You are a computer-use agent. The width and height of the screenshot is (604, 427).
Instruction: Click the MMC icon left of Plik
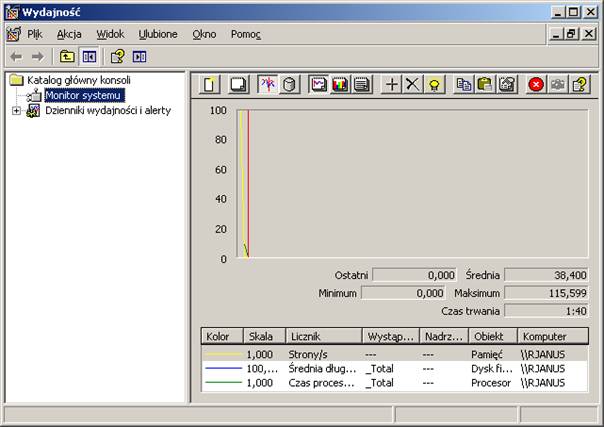[14, 34]
